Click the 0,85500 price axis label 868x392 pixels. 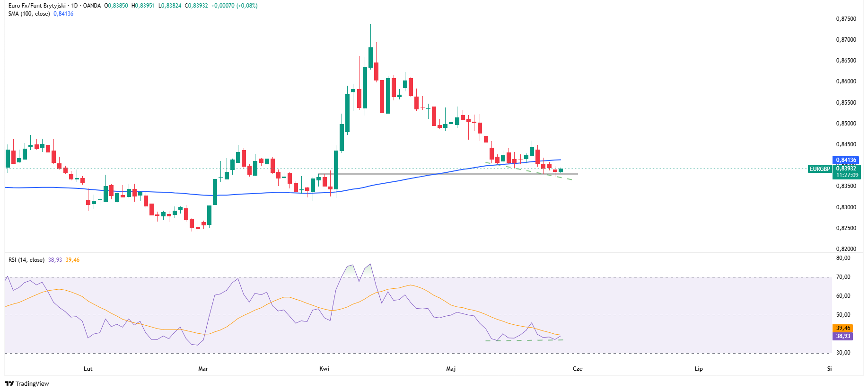click(846, 103)
